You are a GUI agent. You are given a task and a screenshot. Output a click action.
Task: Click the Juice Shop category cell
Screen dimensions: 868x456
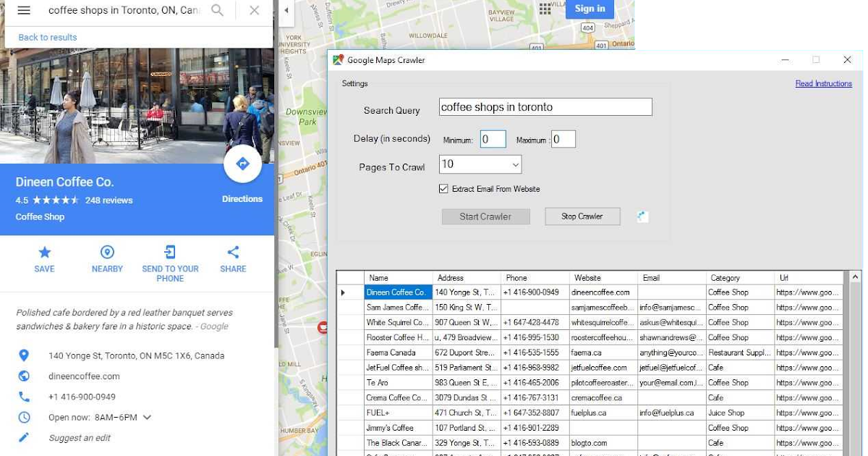740,413
